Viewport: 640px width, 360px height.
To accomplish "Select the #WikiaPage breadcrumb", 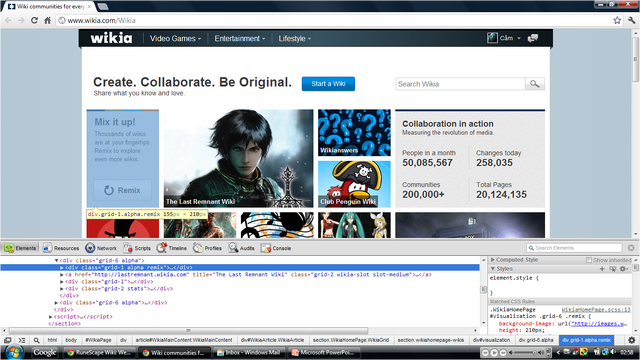I will pos(98,340).
